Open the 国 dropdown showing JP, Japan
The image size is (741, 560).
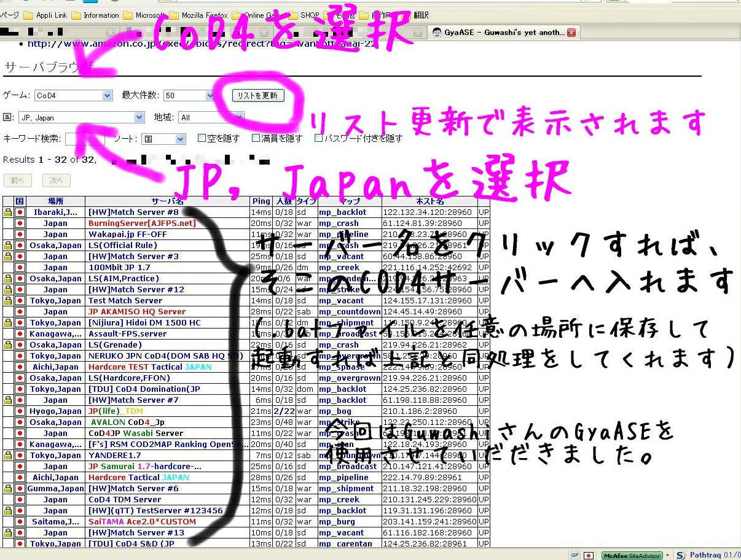point(82,117)
